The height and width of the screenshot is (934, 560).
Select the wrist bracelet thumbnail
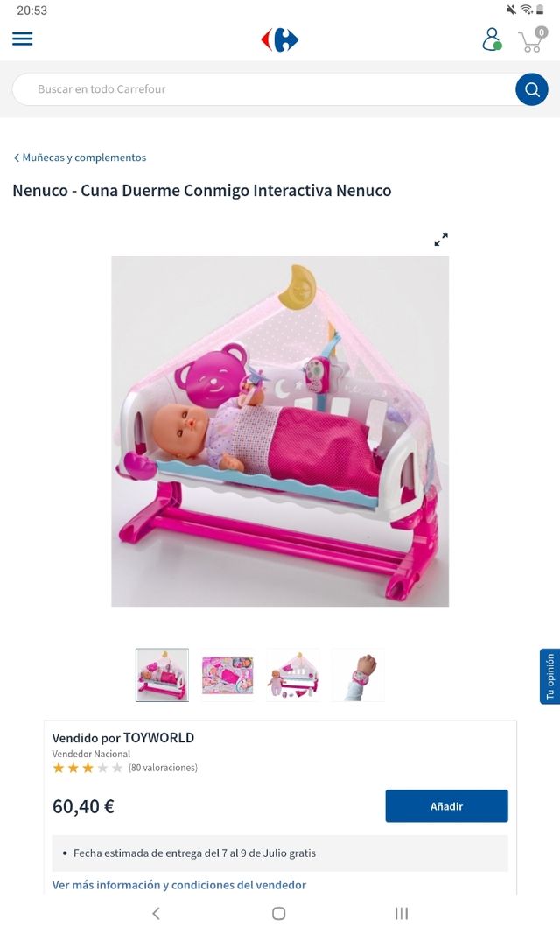tap(358, 675)
